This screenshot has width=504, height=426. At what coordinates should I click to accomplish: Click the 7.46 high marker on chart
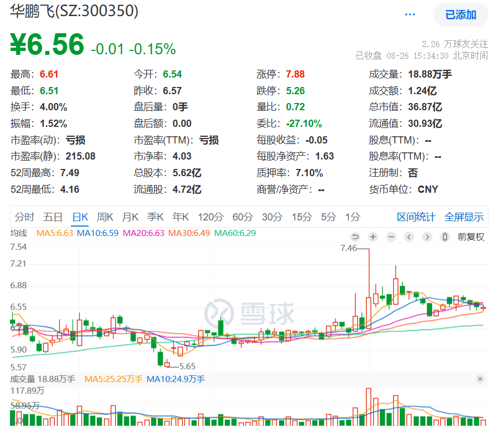coord(349,248)
